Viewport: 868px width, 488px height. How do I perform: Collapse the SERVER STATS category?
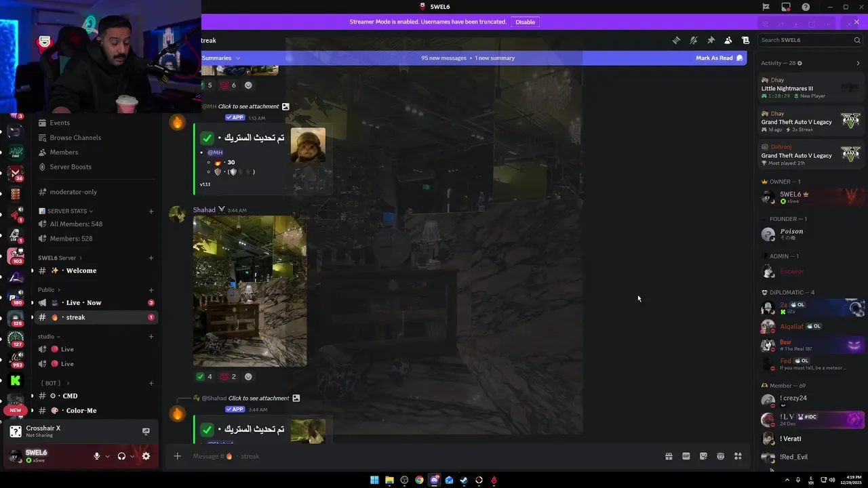(x=66, y=211)
